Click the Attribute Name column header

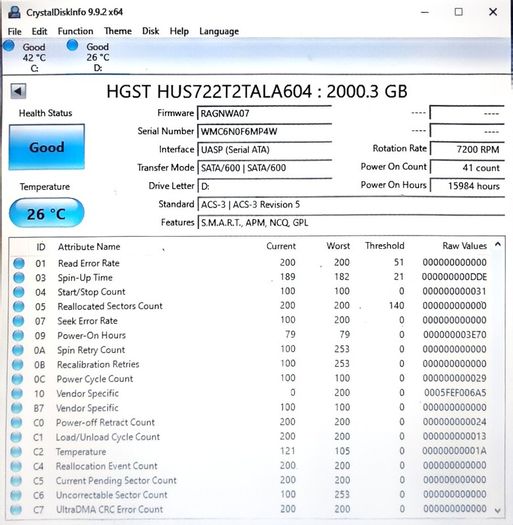pyautogui.click(x=89, y=247)
